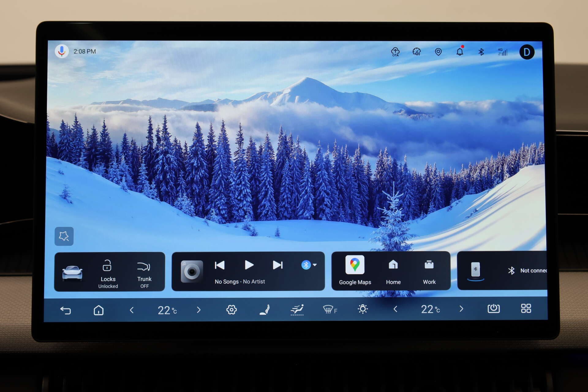Decrease passenger-side temperature
The image size is (588, 392).
click(395, 309)
